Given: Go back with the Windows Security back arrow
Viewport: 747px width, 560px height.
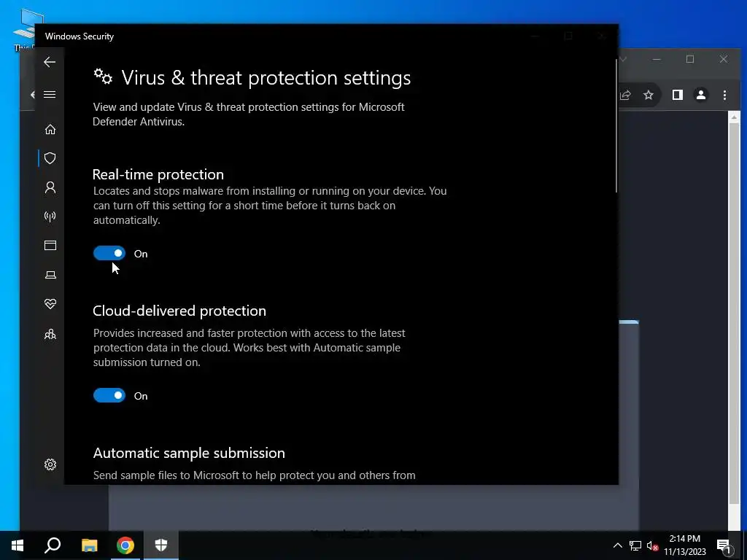Looking at the screenshot, I should (x=50, y=62).
